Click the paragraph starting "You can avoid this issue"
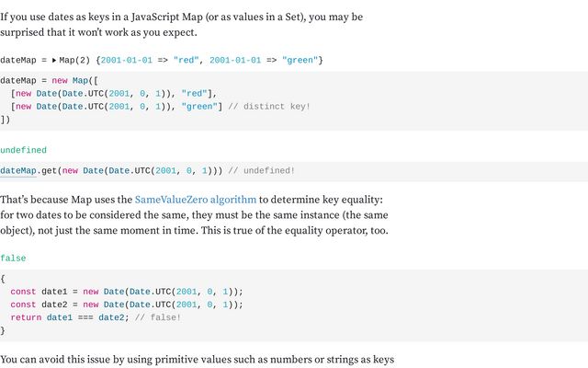The width and height of the screenshot is (588, 368). point(198,360)
